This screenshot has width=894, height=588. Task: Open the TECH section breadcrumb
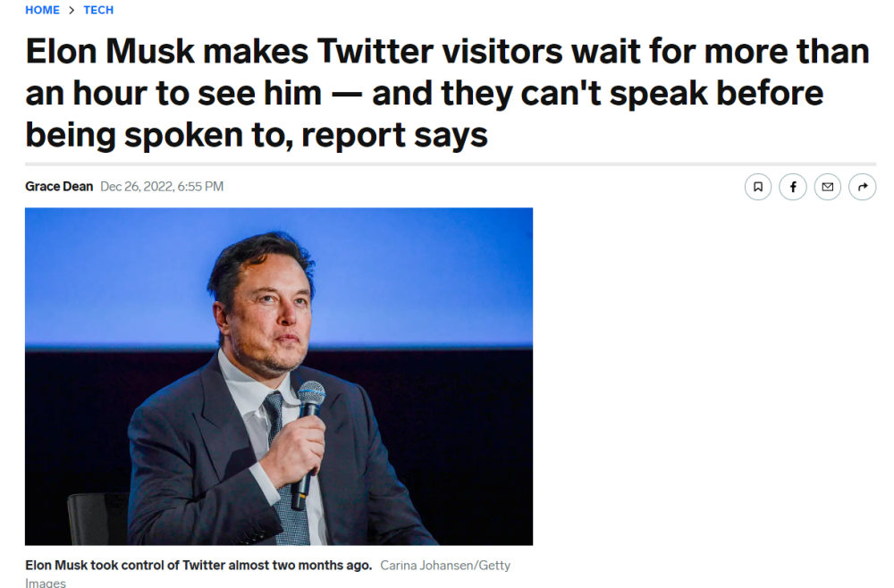pos(98,11)
